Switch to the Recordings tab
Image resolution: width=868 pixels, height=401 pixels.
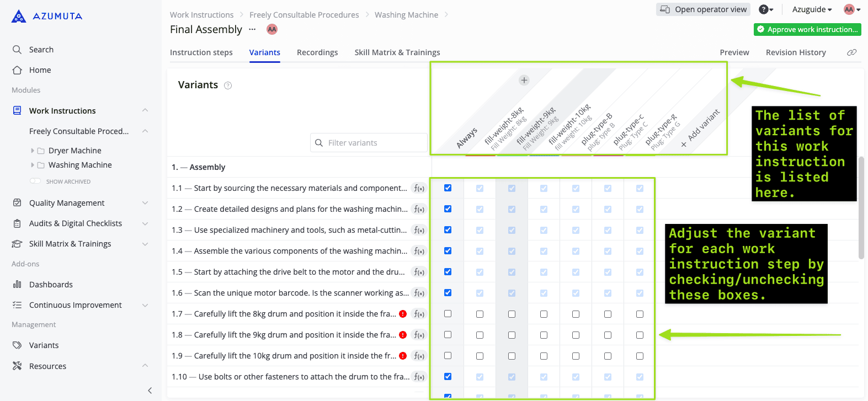[317, 52]
